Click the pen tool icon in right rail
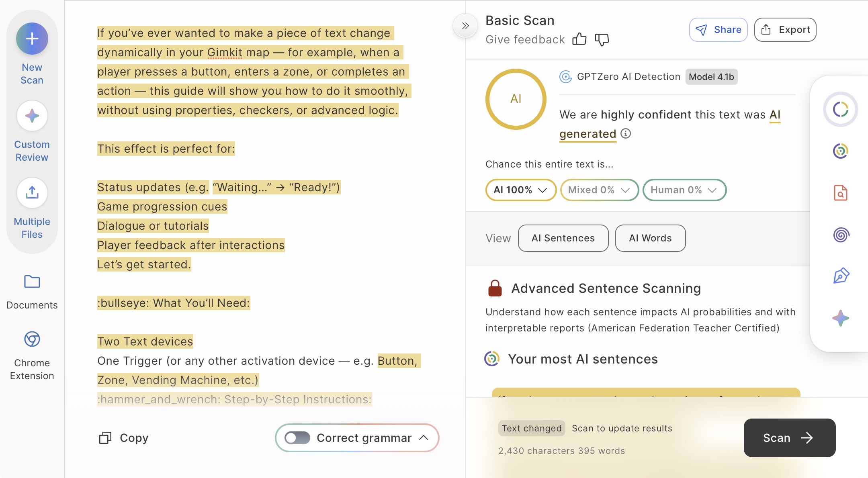The image size is (868, 478). (841, 276)
